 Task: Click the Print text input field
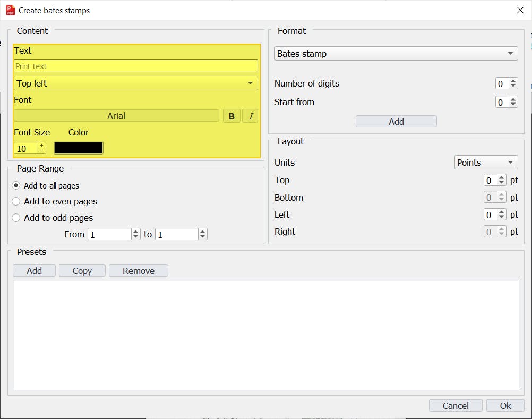pyautogui.click(x=136, y=65)
